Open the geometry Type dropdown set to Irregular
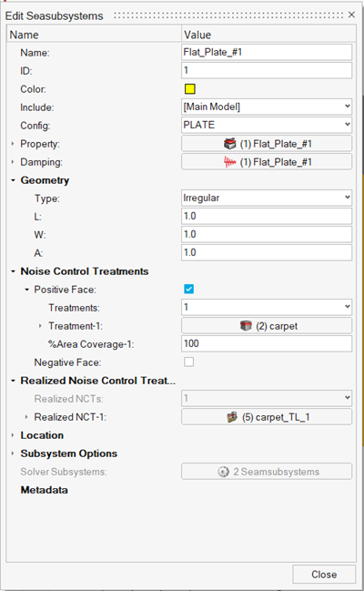This screenshot has height=591, width=364. coord(267,198)
